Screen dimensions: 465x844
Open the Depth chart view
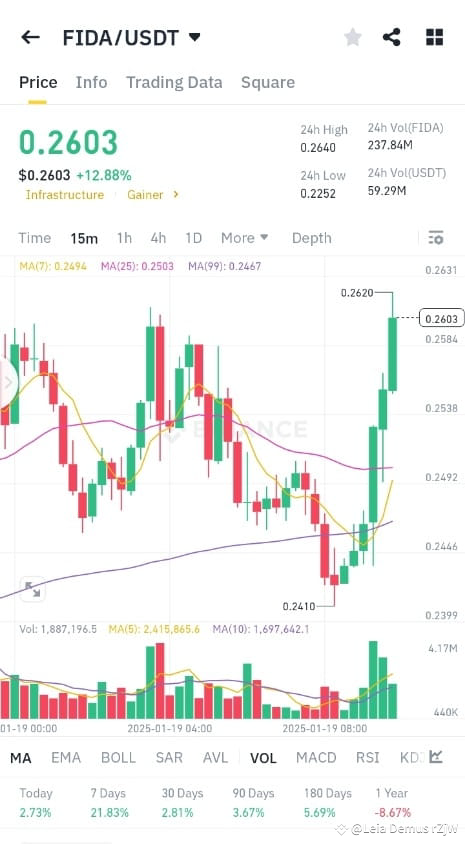(312, 238)
